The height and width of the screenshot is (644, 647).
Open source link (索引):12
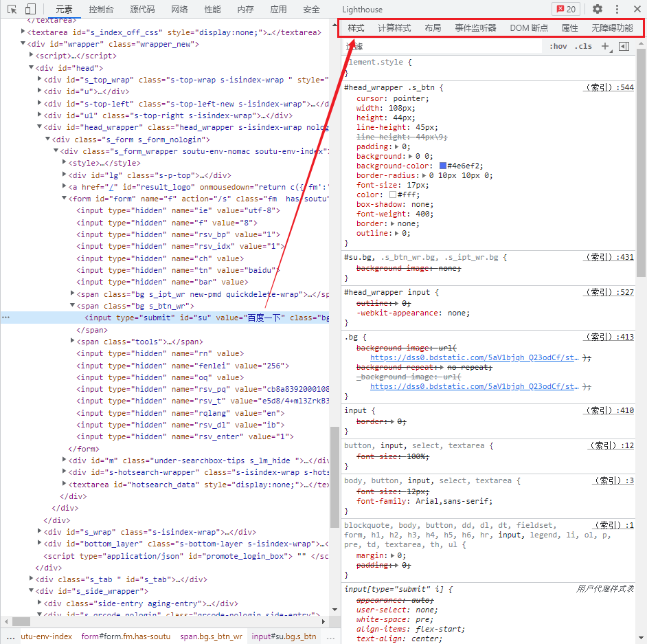[611, 445]
